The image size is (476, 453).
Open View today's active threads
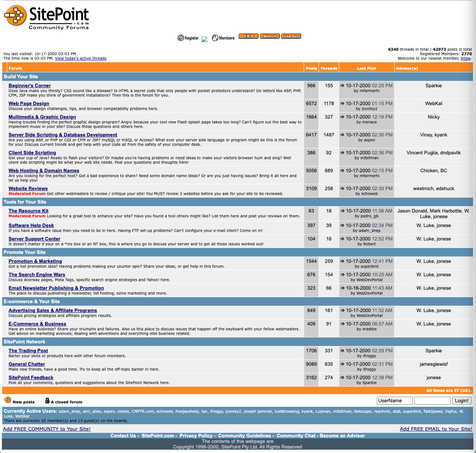81,58
